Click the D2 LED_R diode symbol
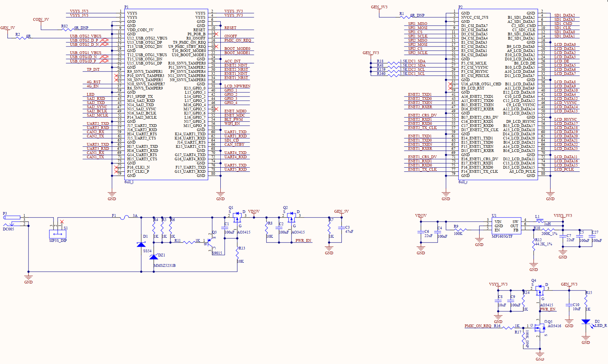608x364 pixels. coord(586,322)
